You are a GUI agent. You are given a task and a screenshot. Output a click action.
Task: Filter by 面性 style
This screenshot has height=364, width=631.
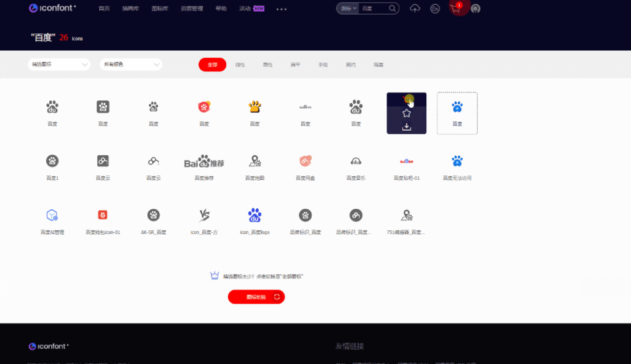click(x=267, y=65)
